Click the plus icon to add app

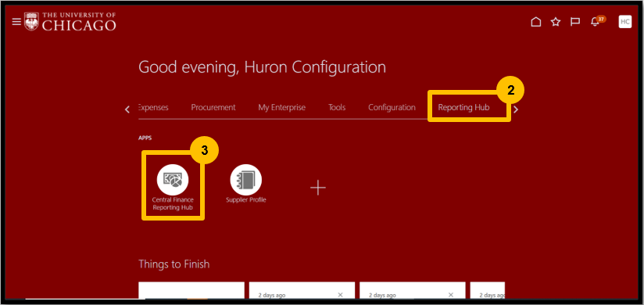pyautogui.click(x=318, y=188)
